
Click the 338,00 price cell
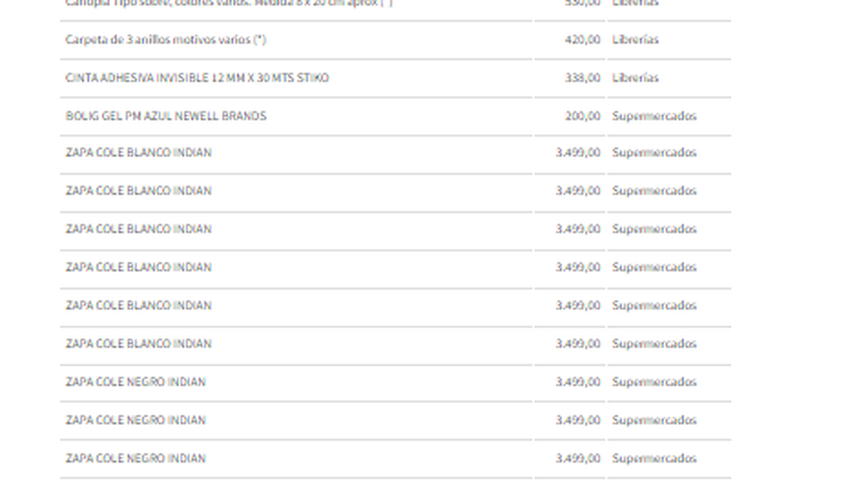click(x=582, y=78)
